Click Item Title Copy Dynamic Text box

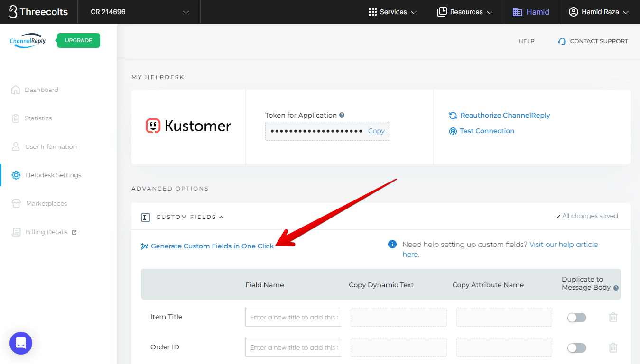[399, 317]
